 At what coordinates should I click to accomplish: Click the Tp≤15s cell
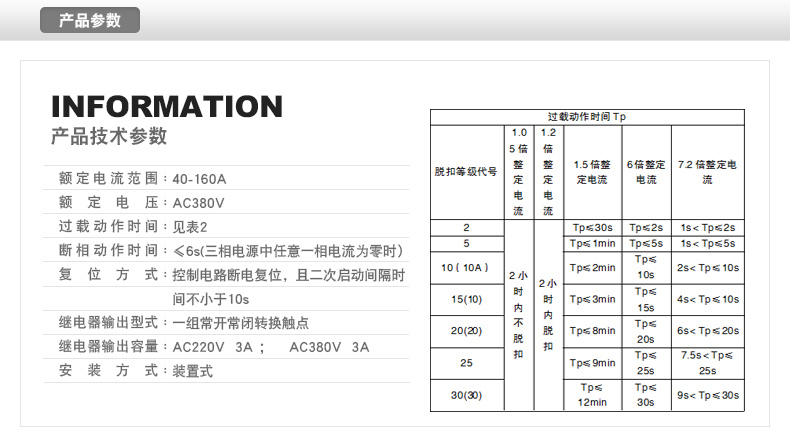[x=646, y=299]
